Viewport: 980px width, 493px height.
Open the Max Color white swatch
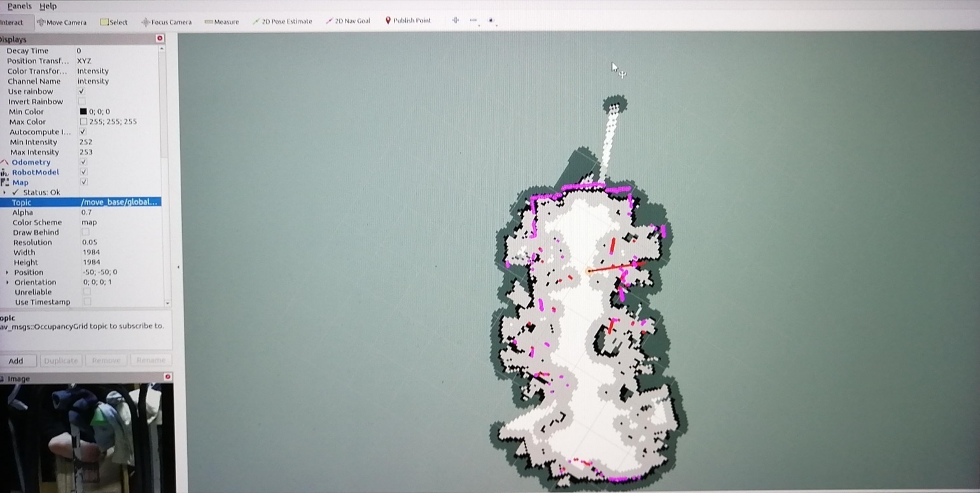(x=83, y=122)
